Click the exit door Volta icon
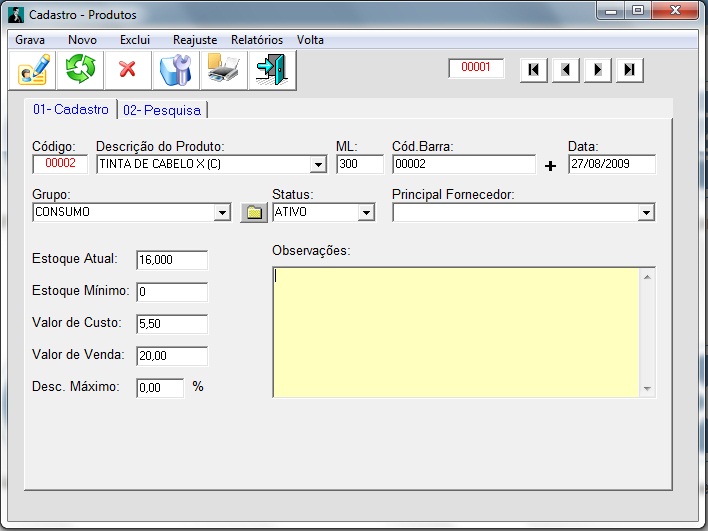 [271, 69]
